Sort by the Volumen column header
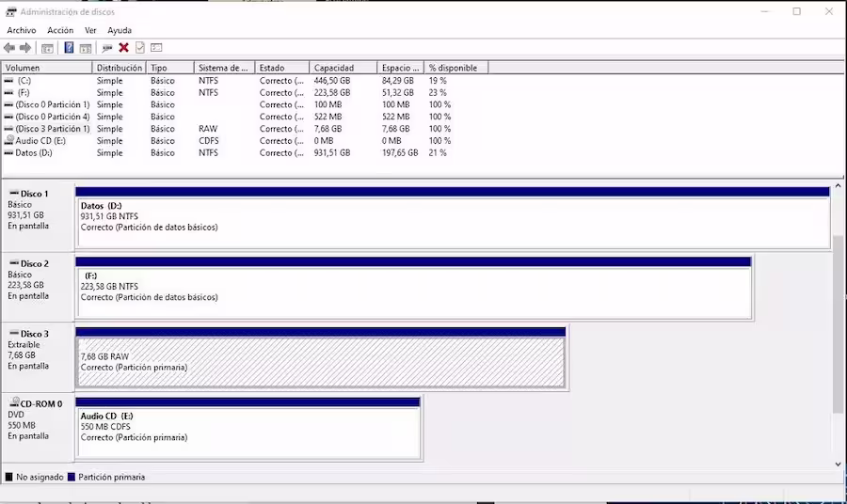Screen dimensions: 847x504 (47, 68)
